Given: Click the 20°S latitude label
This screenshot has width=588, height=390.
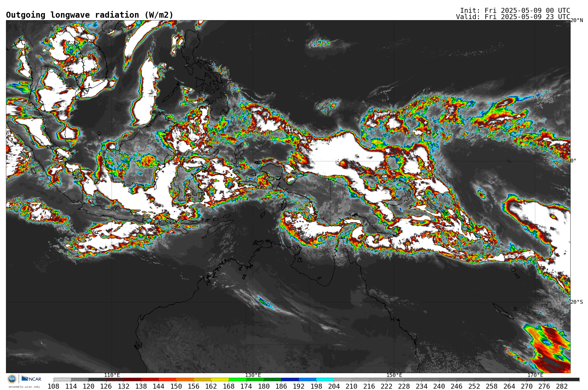Looking at the screenshot, I should pos(577,302).
